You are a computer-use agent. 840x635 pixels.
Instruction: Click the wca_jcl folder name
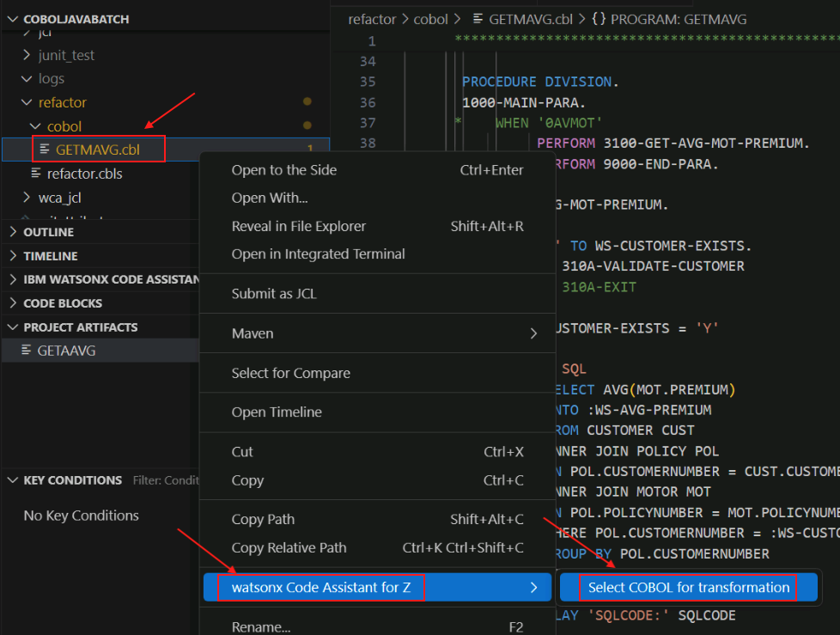[x=59, y=198]
